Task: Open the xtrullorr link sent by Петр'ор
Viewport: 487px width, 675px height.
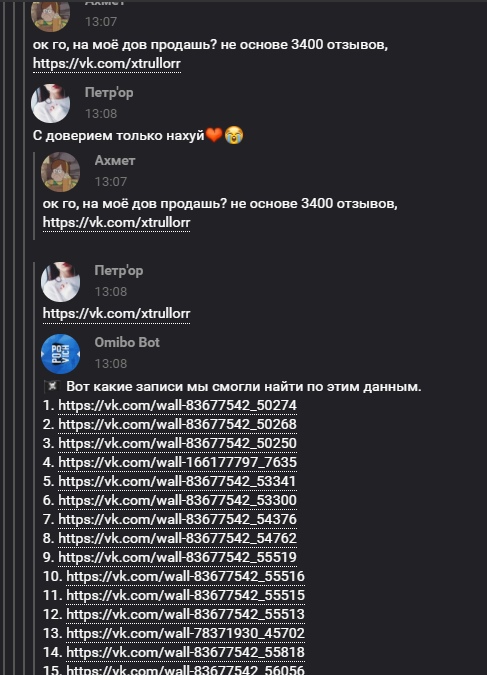Action: pos(116,313)
